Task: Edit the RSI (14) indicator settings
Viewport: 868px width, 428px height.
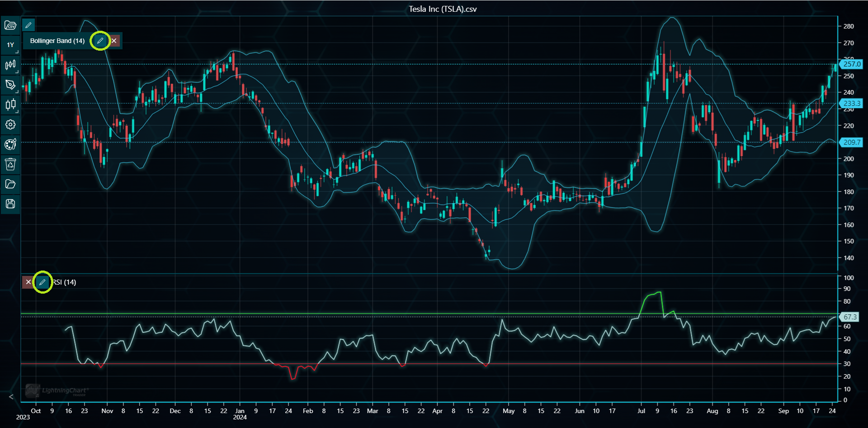Action: 42,282
